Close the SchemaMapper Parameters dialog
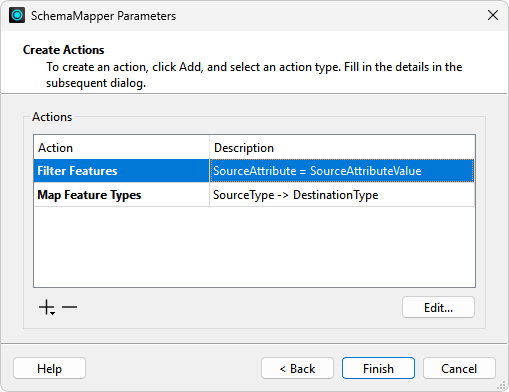The height and width of the screenshot is (392, 509). click(x=493, y=15)
